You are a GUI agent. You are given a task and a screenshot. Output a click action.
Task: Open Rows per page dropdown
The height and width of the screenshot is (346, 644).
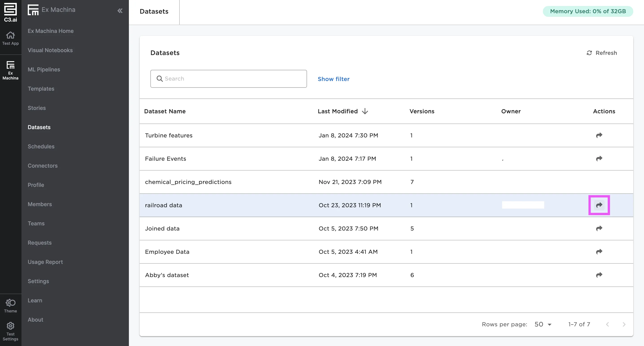tap(543, 324)
